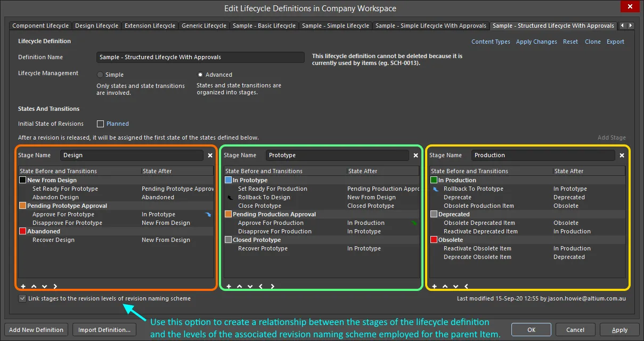This screenshot has height=341, width=644.
Task: Click the right arrow icon under Design stage
Action: [x=55, y=286]
